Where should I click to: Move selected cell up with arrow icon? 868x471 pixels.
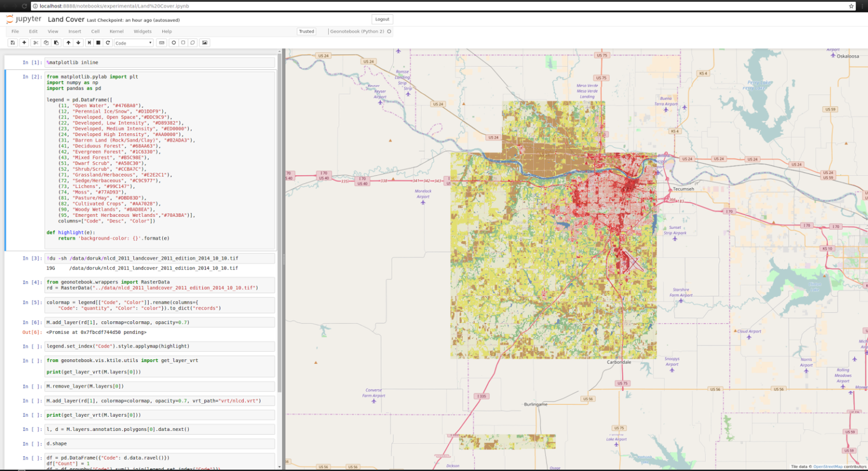click(68, 43)
